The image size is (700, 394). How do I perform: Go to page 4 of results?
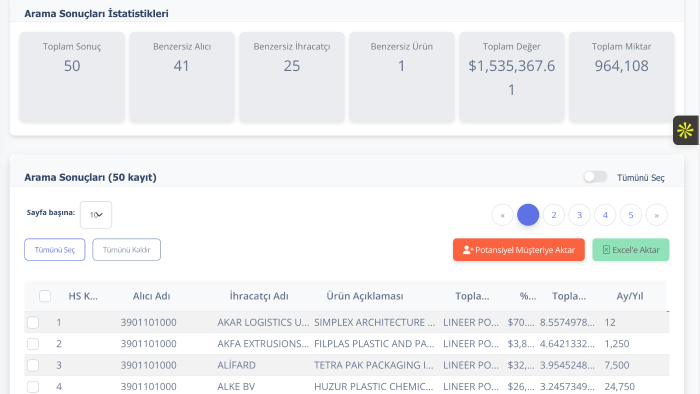pos(605,215)
